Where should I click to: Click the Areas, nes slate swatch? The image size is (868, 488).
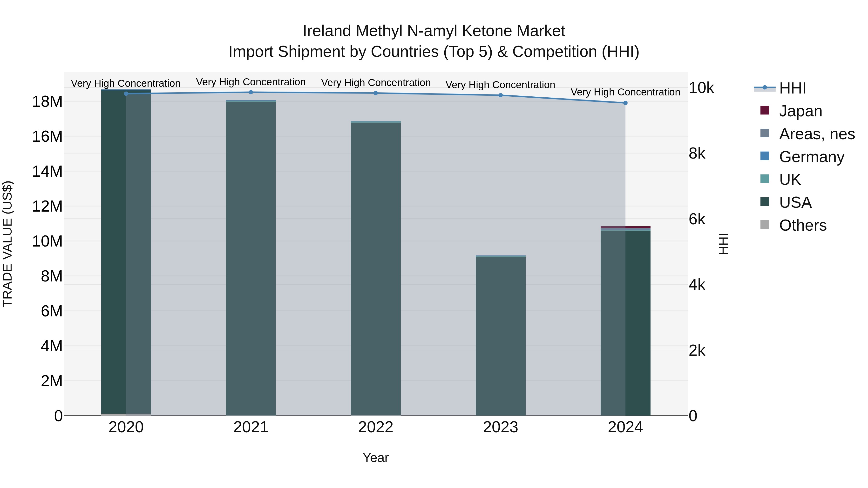tap(765, 133)
